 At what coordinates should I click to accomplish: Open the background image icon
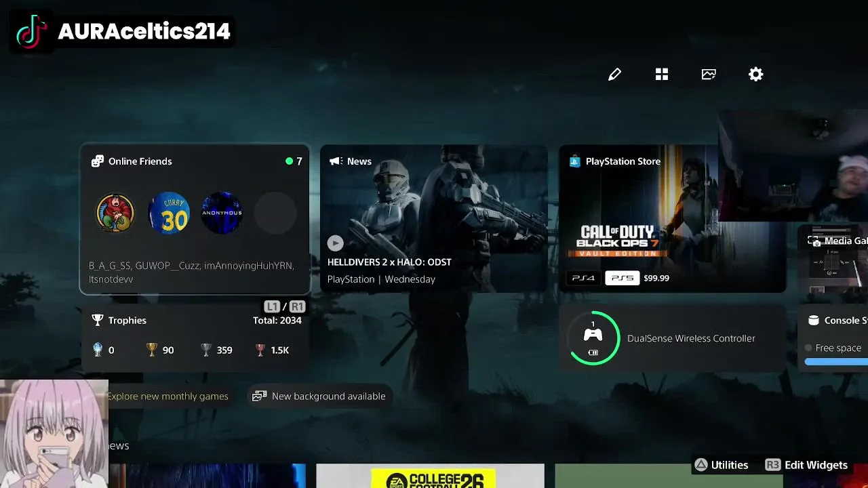709,75
